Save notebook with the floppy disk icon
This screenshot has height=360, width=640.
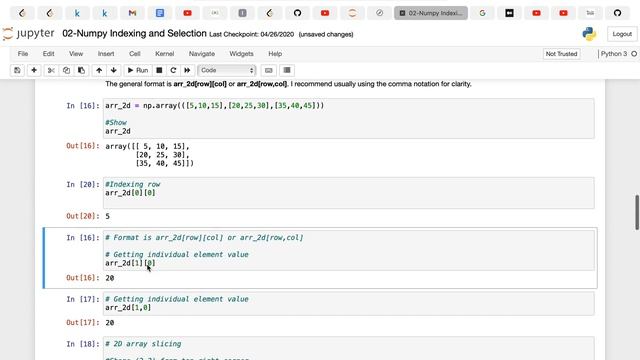click(17, 70)
